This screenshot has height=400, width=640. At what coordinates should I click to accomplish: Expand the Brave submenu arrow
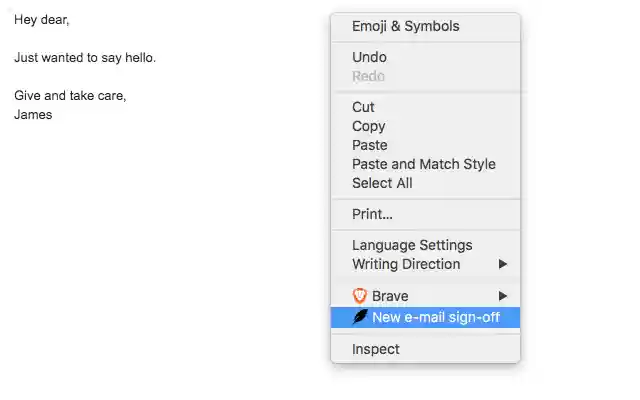tap(503, 296)
